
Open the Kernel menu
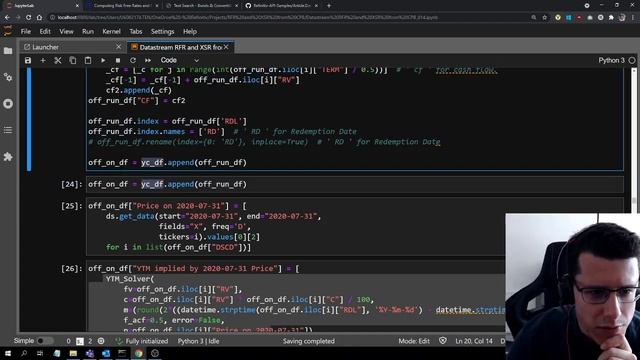click(111, 31)
